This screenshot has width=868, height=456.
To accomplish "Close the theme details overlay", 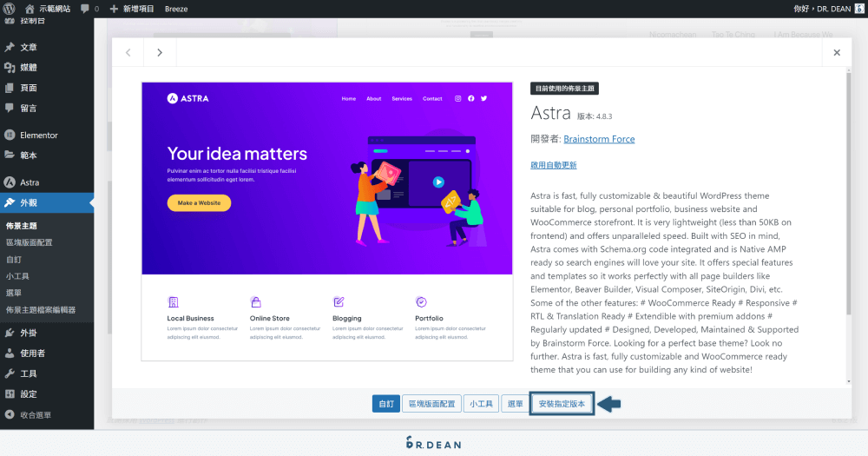I will (837, 52).
